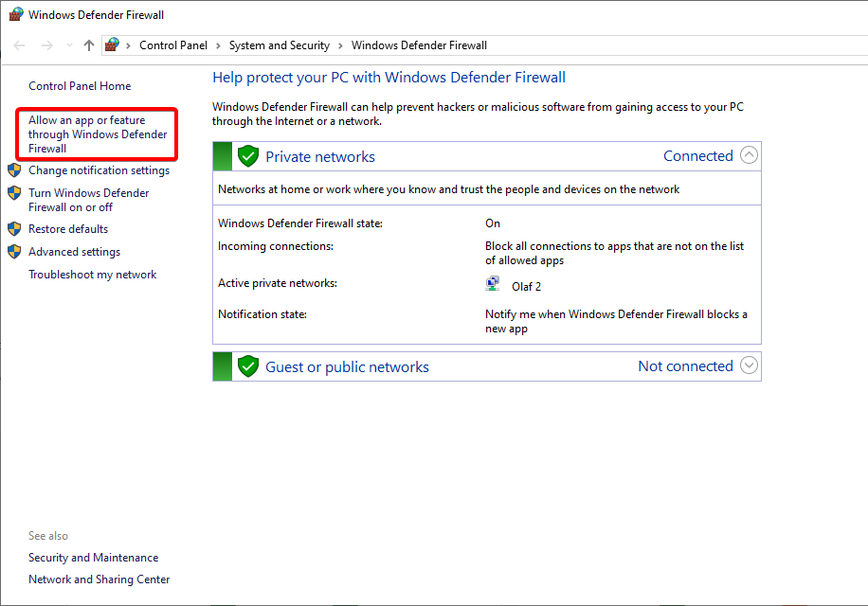Click the firewall state value On
The image size is (868, 606).
[x=493, y=223]
